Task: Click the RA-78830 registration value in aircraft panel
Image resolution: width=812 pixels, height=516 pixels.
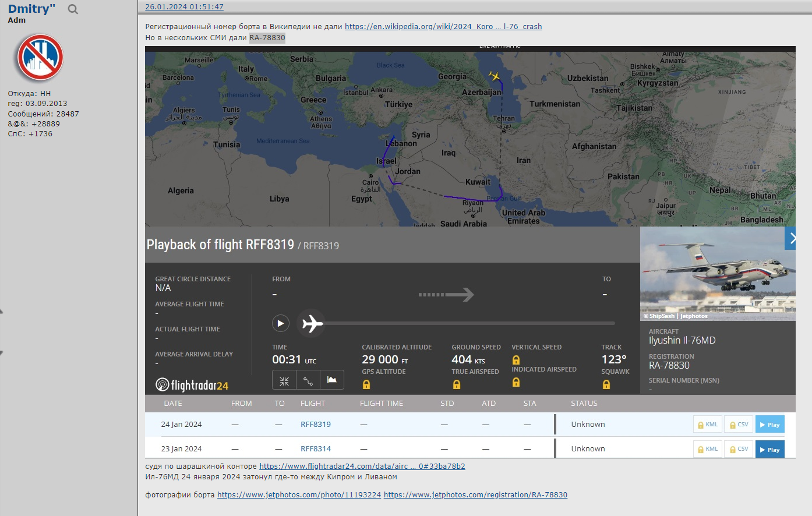Action: 669,365
